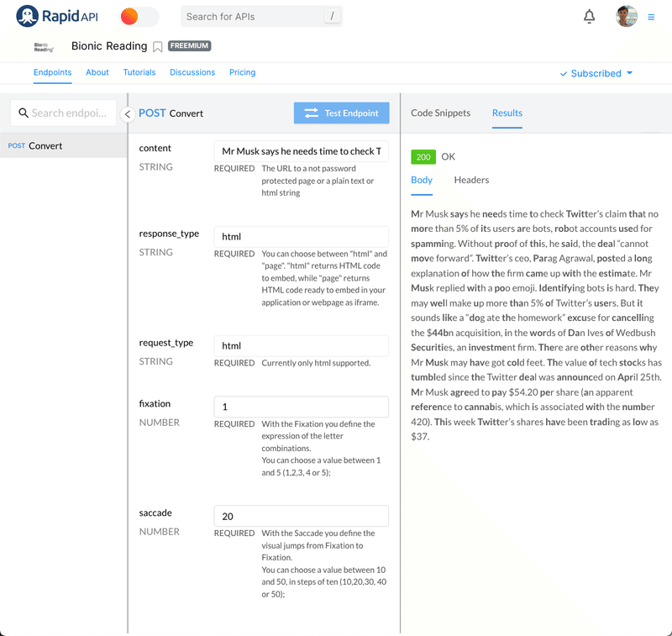This screenshot has height=636, width=672.
Task: Select the Results tab
Action: coord(507,113)
